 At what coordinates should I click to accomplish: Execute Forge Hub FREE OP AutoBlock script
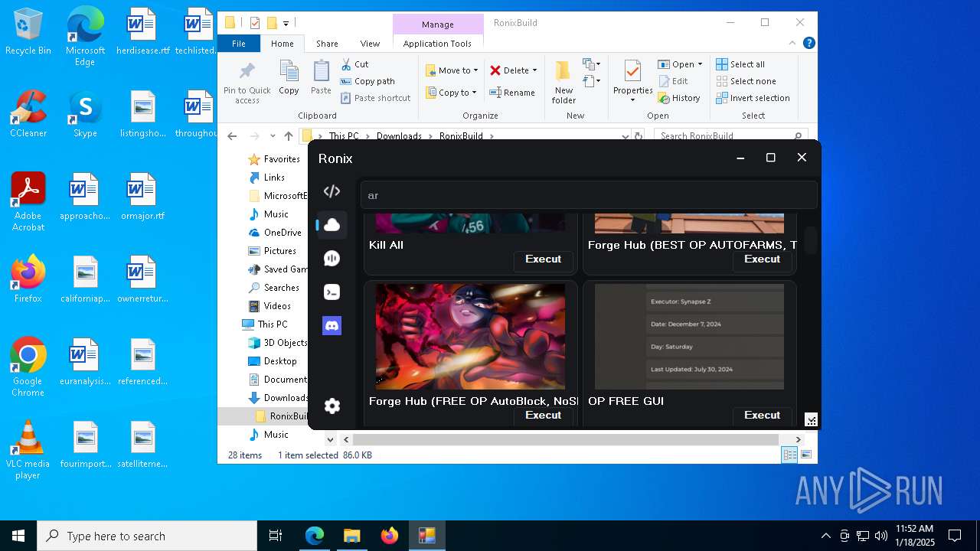(543, 416)
